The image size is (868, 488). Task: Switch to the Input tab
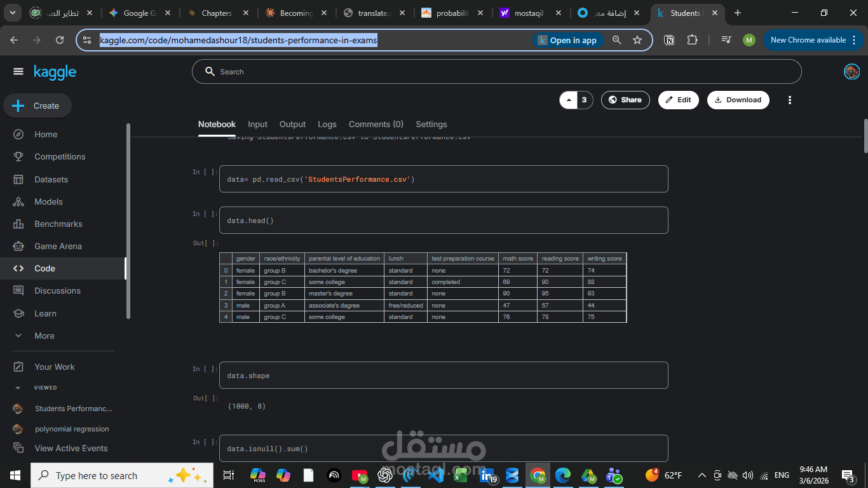[257, 125]
